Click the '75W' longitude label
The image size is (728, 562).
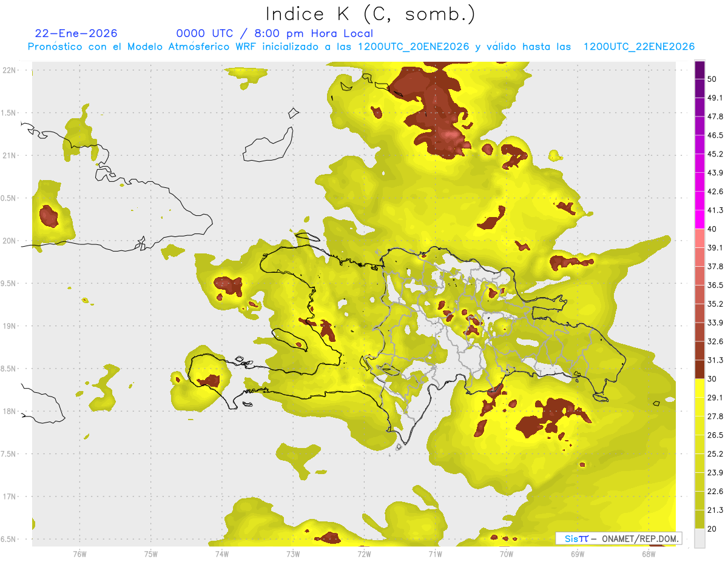[151, 554]
